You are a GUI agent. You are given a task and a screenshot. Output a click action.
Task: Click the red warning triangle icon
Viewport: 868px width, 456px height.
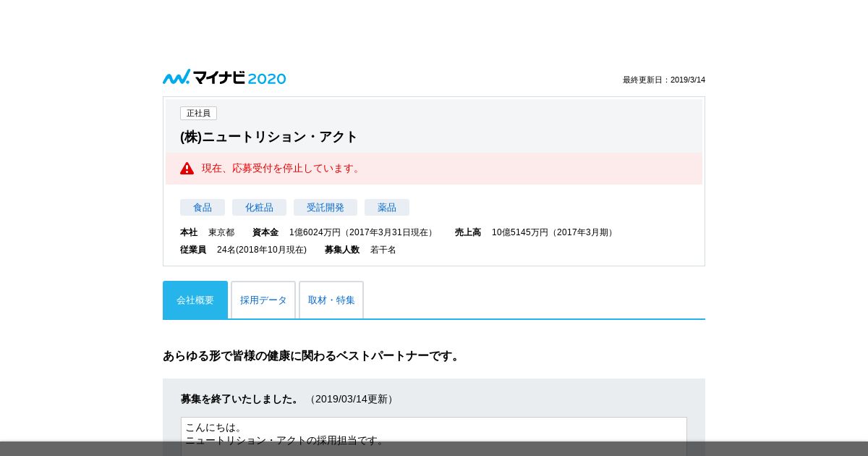[187, 168]
